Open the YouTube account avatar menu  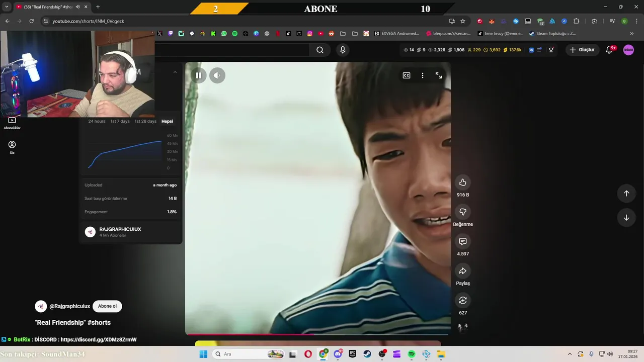click(628, 50)
